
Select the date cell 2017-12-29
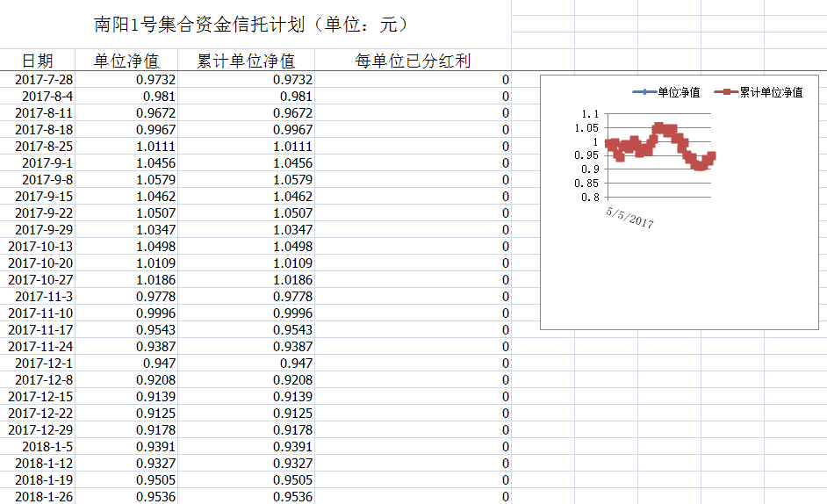40,429
